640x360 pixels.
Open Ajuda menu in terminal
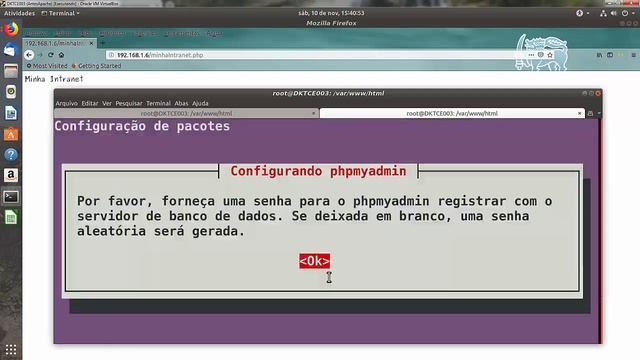[x=200, y=103]
